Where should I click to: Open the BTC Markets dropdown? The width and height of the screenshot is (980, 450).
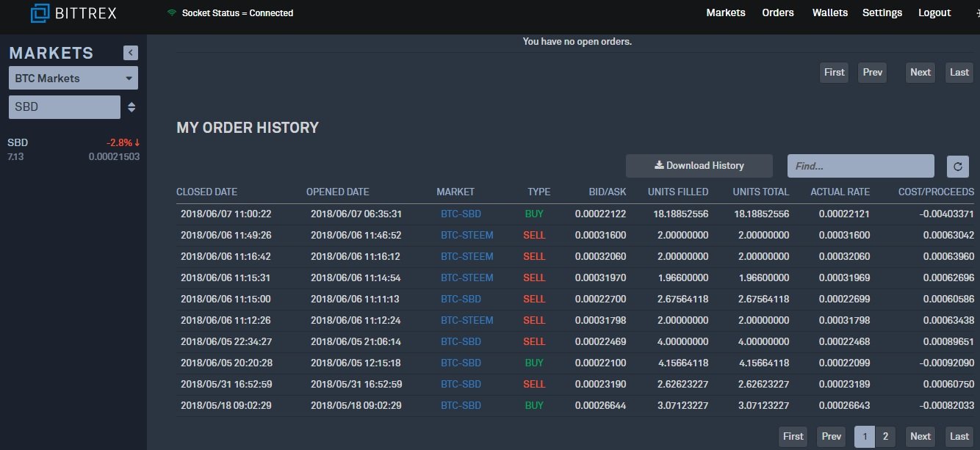point(73,78)
